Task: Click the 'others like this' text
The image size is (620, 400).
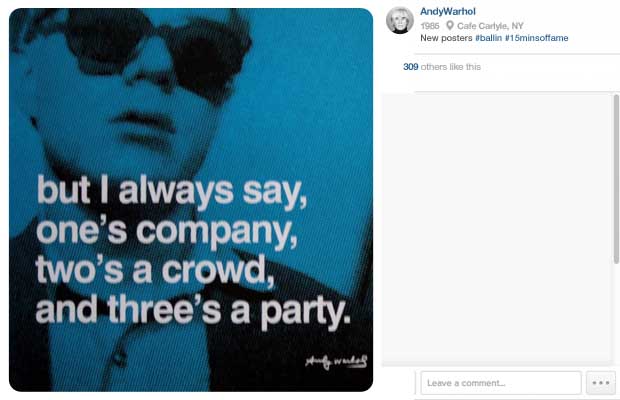Action: click(x=451, y=67)
